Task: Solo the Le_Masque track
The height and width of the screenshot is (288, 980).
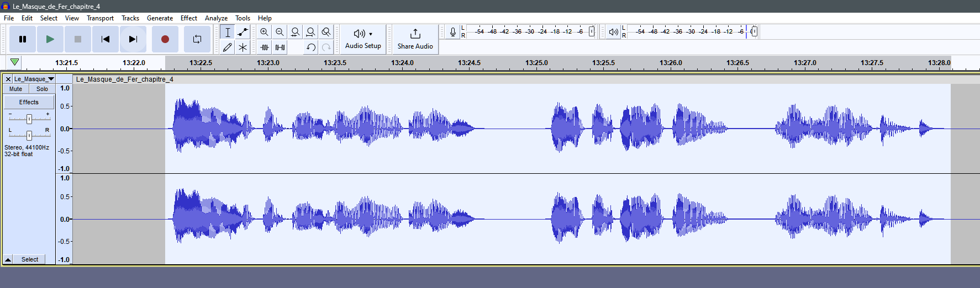Action: pyautogui.click(x=42, y=89)
